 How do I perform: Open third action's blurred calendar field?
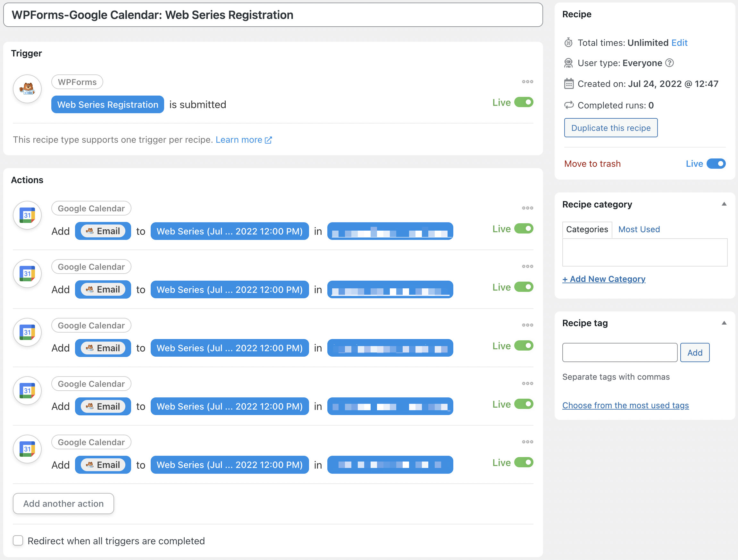(390, 348)
